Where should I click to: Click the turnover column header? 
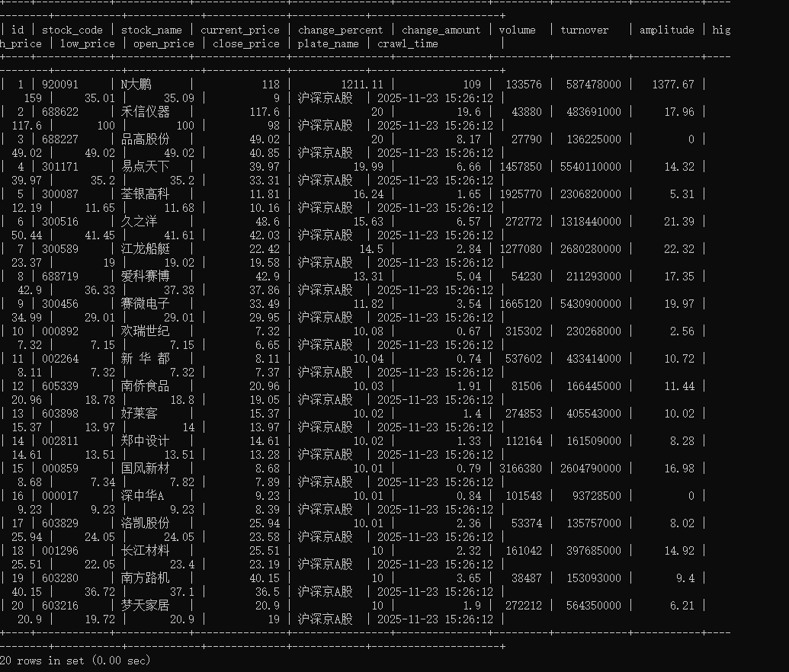coord(584,30)
